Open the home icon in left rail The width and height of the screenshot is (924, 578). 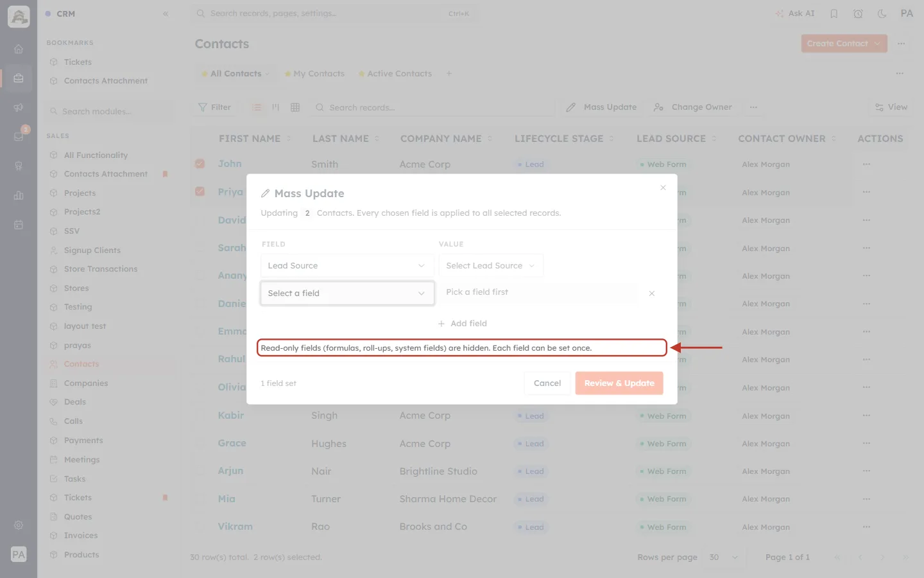[19, 49]
